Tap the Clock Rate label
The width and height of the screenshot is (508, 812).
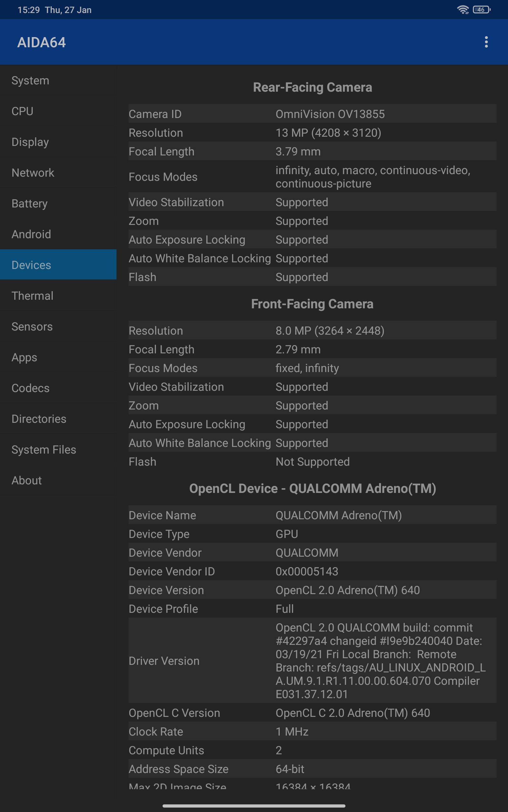click(x=156, y=732)
